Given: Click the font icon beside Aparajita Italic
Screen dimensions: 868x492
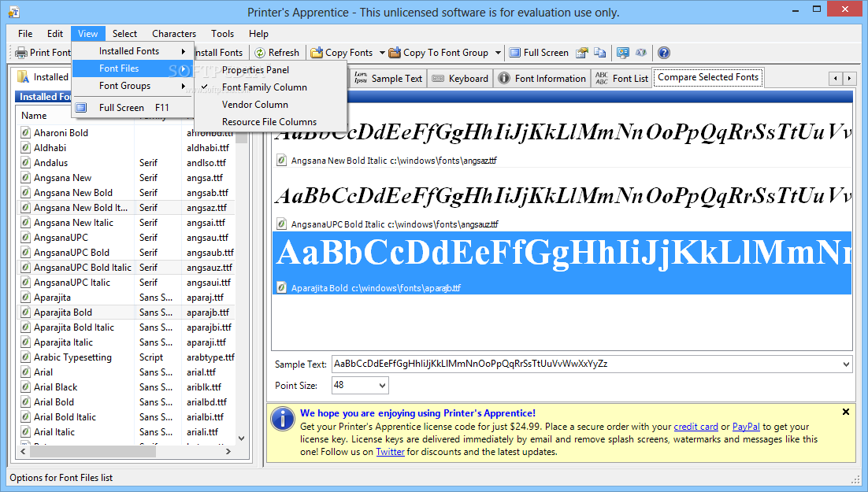Looking at the screenshot, I should point(25,342).
